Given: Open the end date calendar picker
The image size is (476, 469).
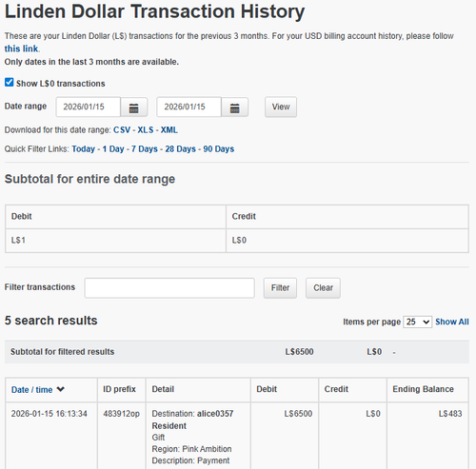Looking at the screenshot, I should pos(234,107).
